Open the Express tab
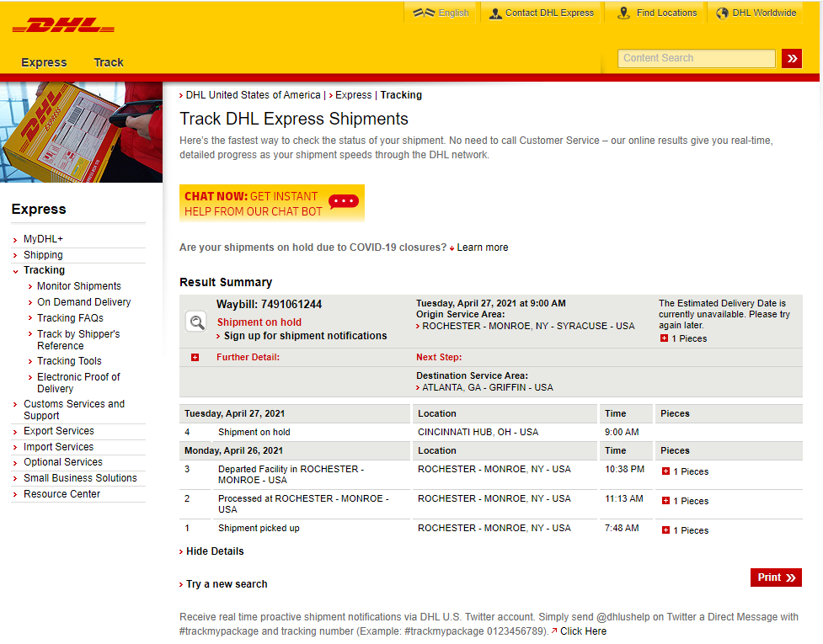This screenshot has height=644, width=823. pyautogui.click(x=44, y=62)
